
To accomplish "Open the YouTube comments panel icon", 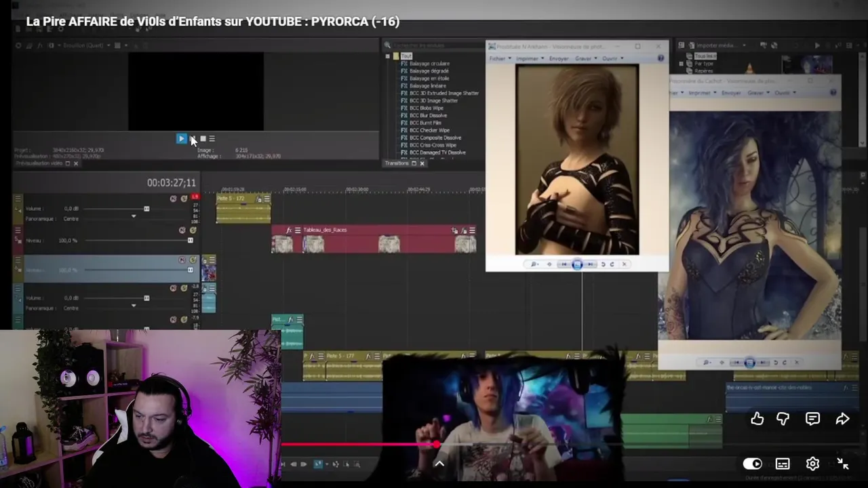I will (812, 419).
